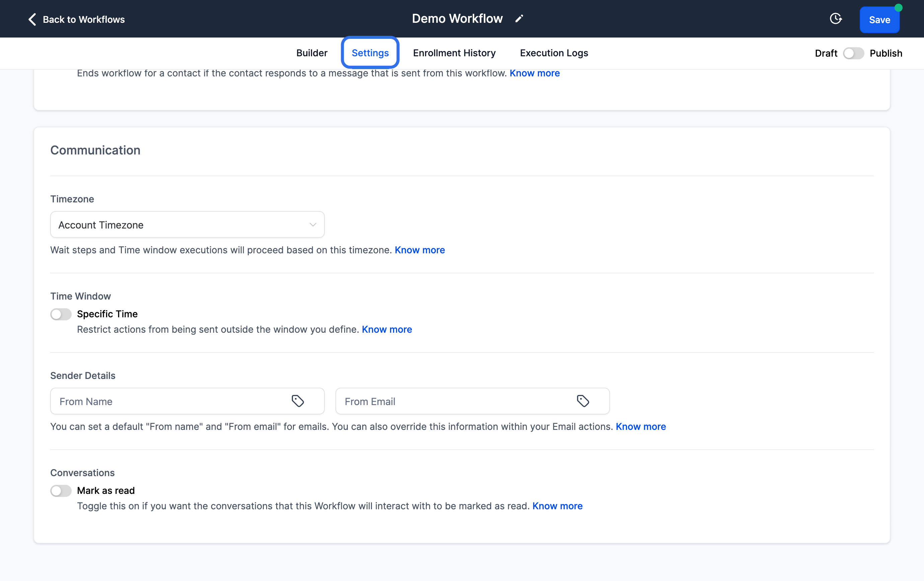Go to the Execution Logs tab

554,53
